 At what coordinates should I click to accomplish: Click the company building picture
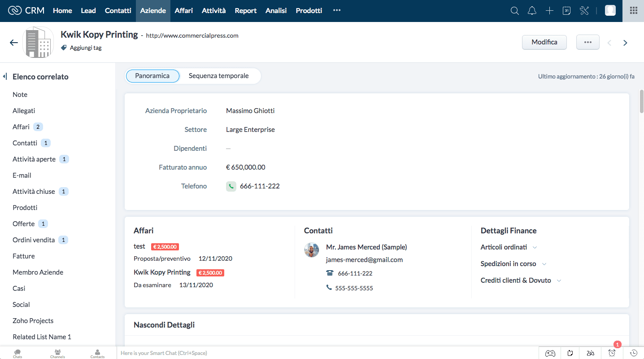tap(38, 42)
